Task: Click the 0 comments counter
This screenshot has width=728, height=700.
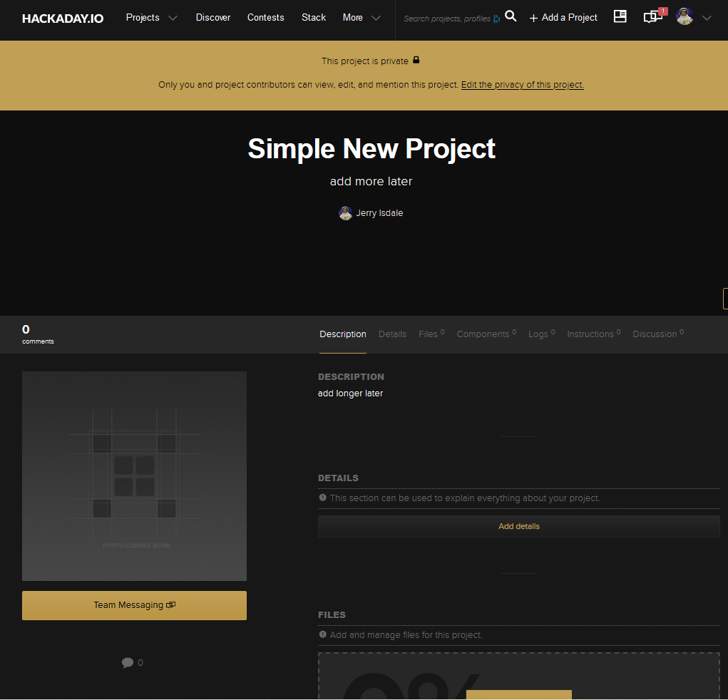Action: point(38,334)
